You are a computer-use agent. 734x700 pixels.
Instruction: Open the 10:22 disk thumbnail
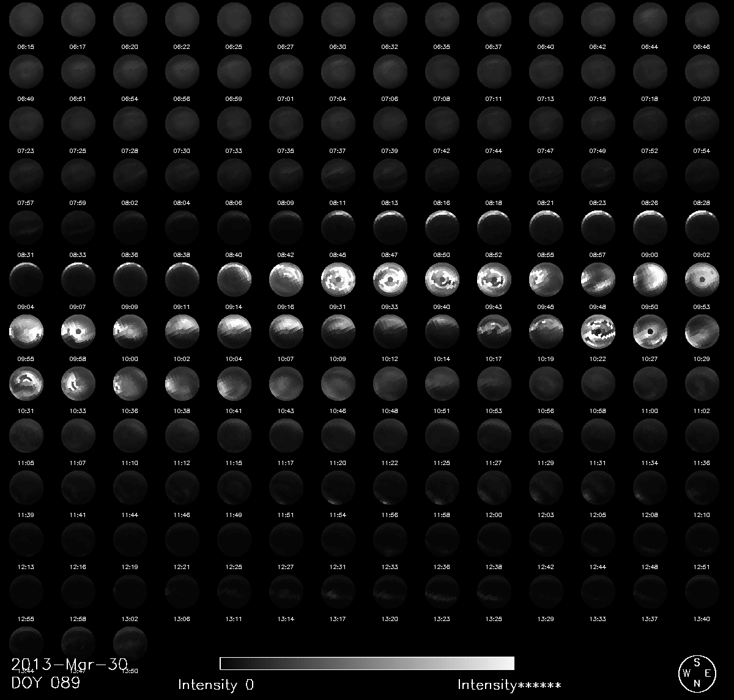click(598, 330)
